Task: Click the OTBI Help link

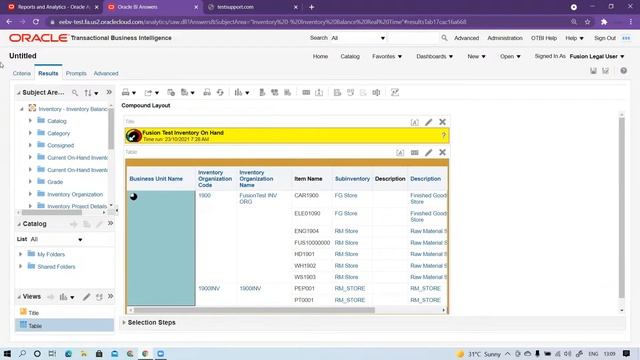Action: tap(544, 38)
